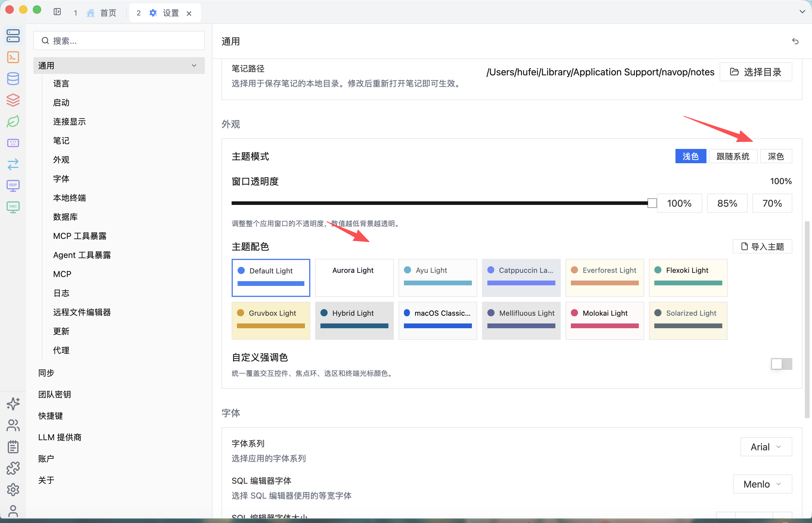Go to 本地终端 settings item

click(69, 198)
